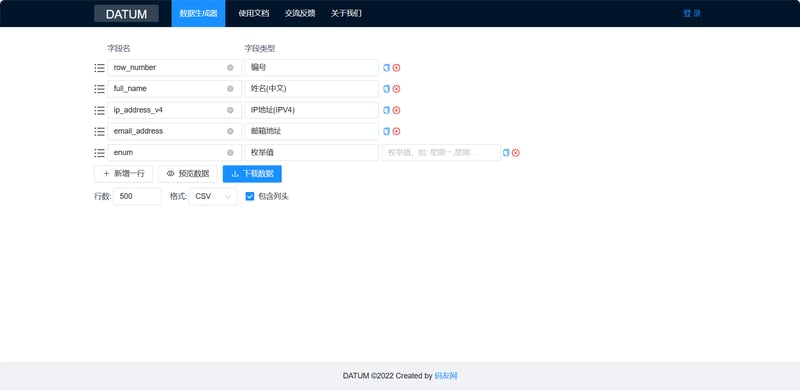The image size is (800, 390).
Task: Copy the full_name row
Action: tap(386, 89)
